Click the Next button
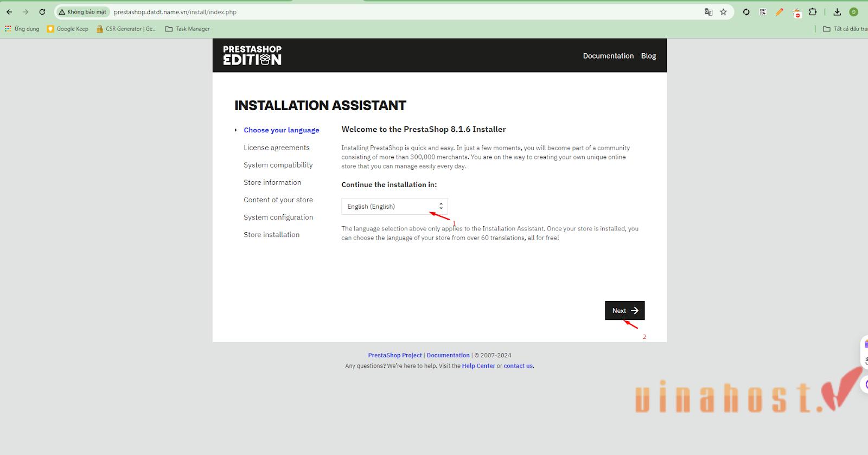Image resolution: width=868 pixels, height=455 pixels. tap(625, 311)
